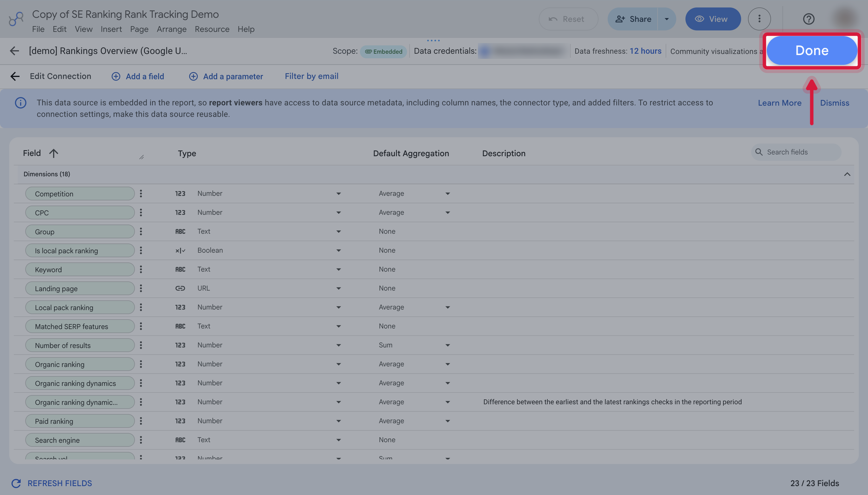Click into the Search fields box

796,152
